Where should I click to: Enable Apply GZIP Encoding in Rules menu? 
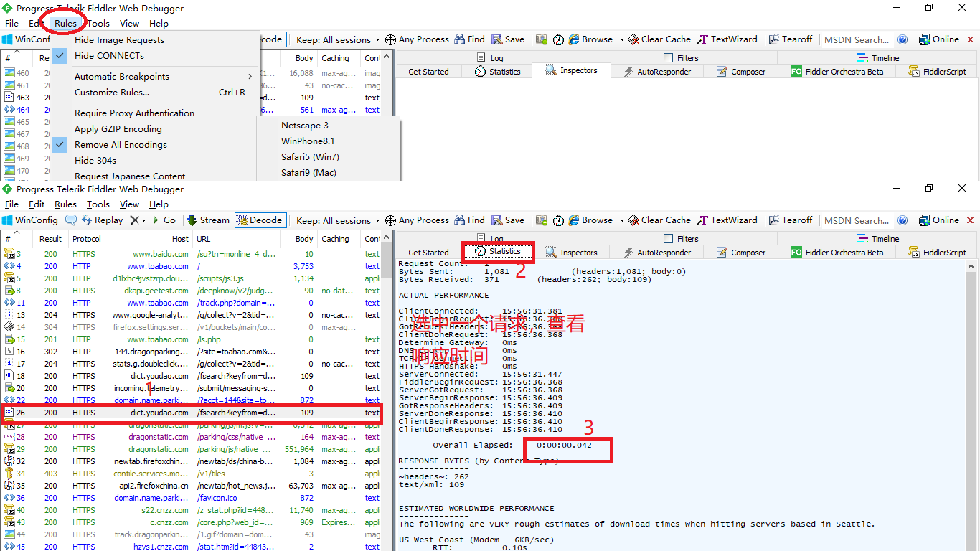[118, 128]
